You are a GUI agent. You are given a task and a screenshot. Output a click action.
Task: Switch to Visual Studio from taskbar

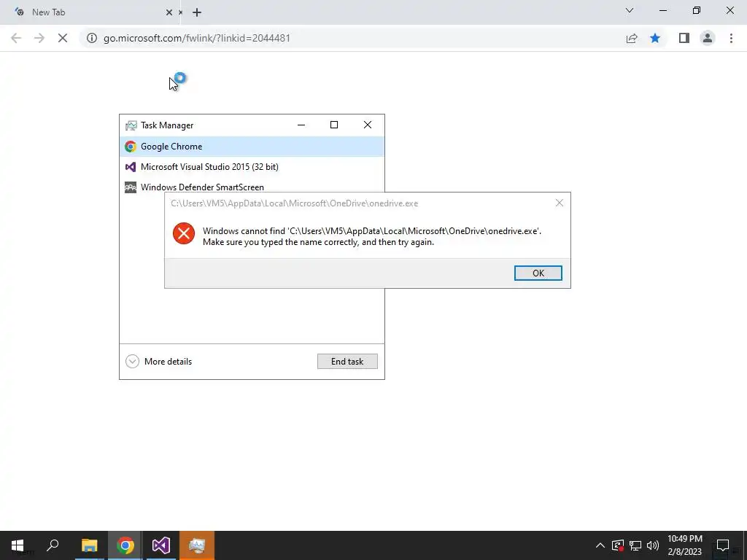(x=161, y=545)
